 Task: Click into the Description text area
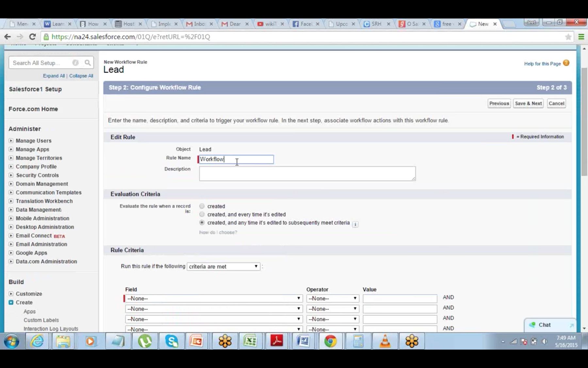click(x=307, y=174)
